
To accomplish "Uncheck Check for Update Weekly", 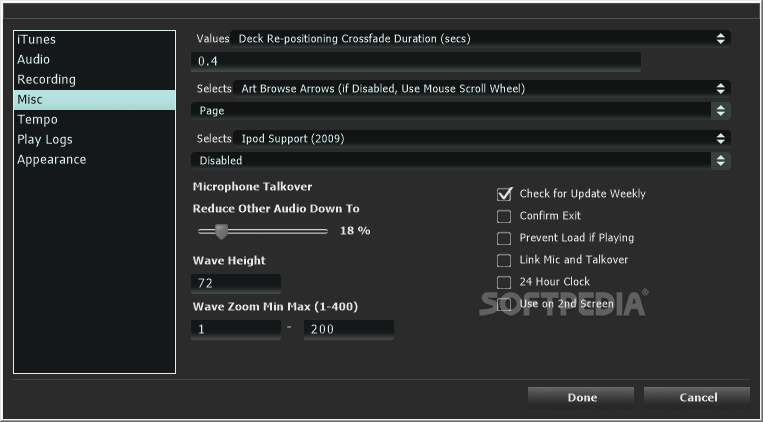I will click(x=504, y=194).
